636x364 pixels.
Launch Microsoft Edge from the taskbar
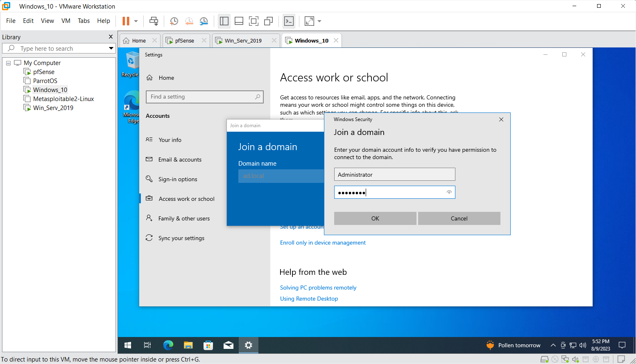[168, 345]
